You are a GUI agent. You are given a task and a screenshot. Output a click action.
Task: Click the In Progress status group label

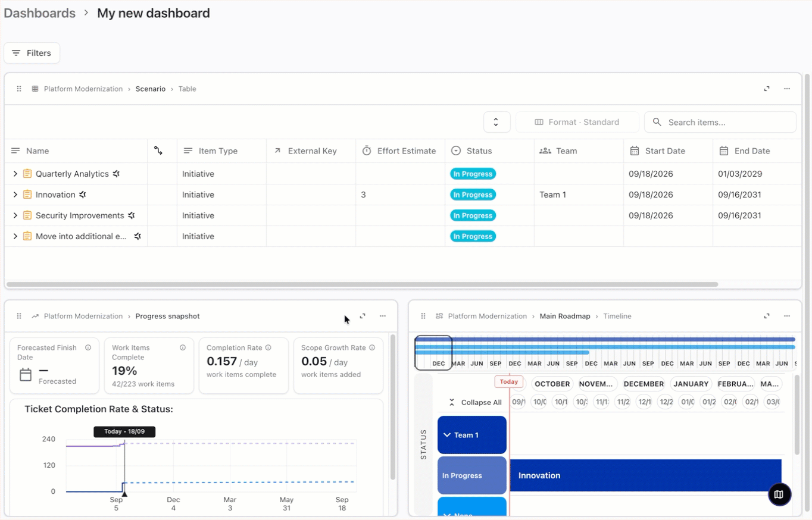(472, 475)
